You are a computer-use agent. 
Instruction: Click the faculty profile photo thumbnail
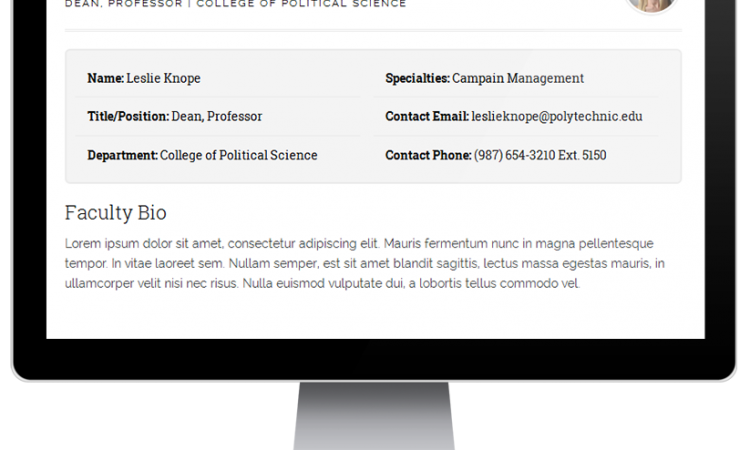[x=651, y=4]
